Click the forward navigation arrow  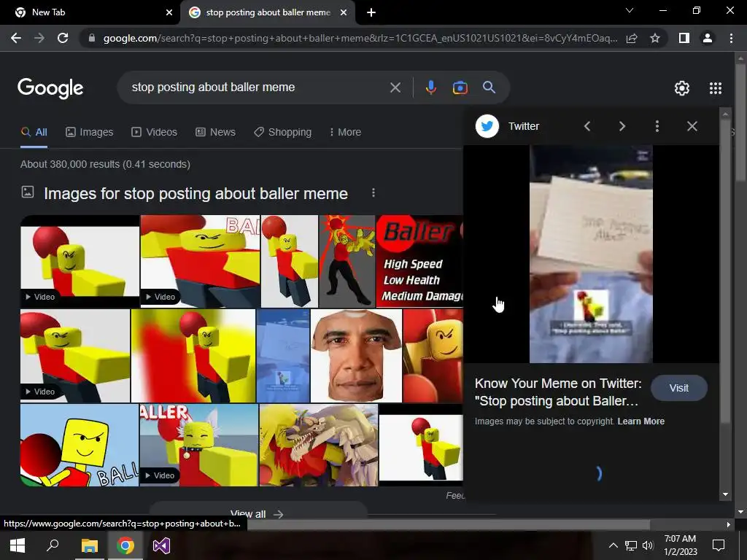click(39, 38)
